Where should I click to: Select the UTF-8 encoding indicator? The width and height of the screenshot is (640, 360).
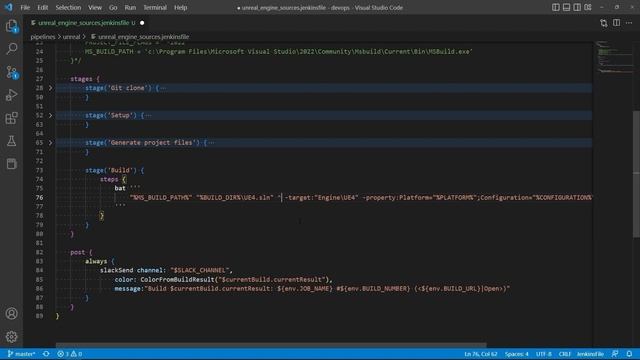click(543, 354)
